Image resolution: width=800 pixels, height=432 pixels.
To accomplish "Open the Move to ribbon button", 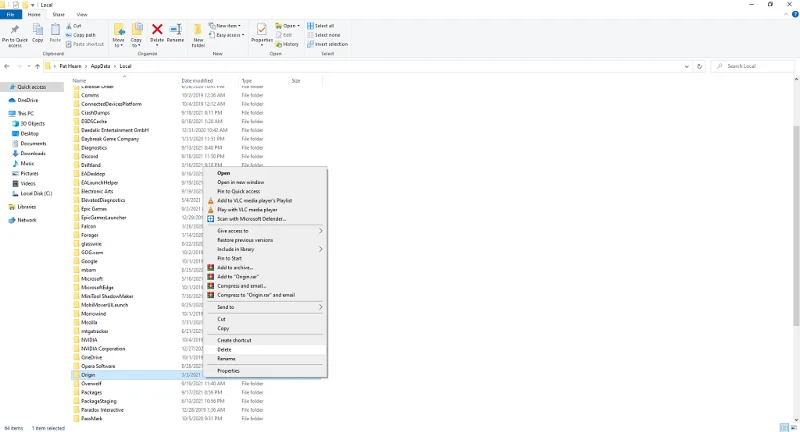I will click(x=118, y=35).
